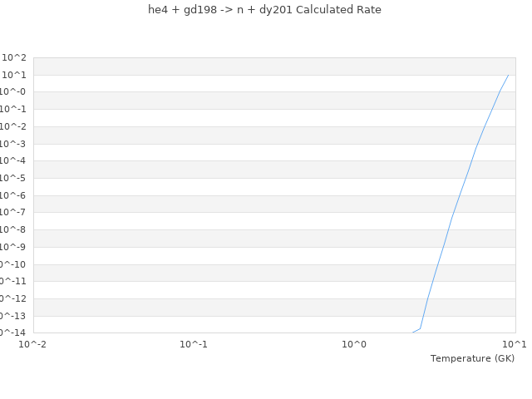Select the 10^-4 vertical axis tick label
Screen dimensions: 532x399
(x=14, y=161)
